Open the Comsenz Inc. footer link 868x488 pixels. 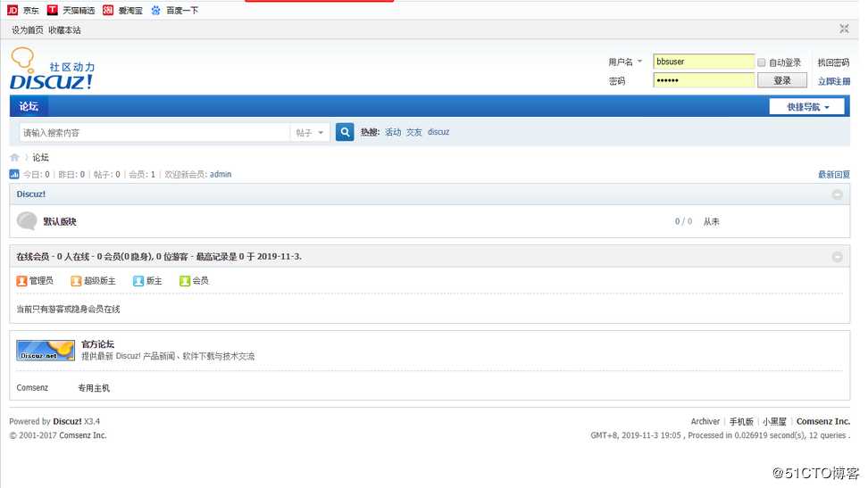point(823,422)
